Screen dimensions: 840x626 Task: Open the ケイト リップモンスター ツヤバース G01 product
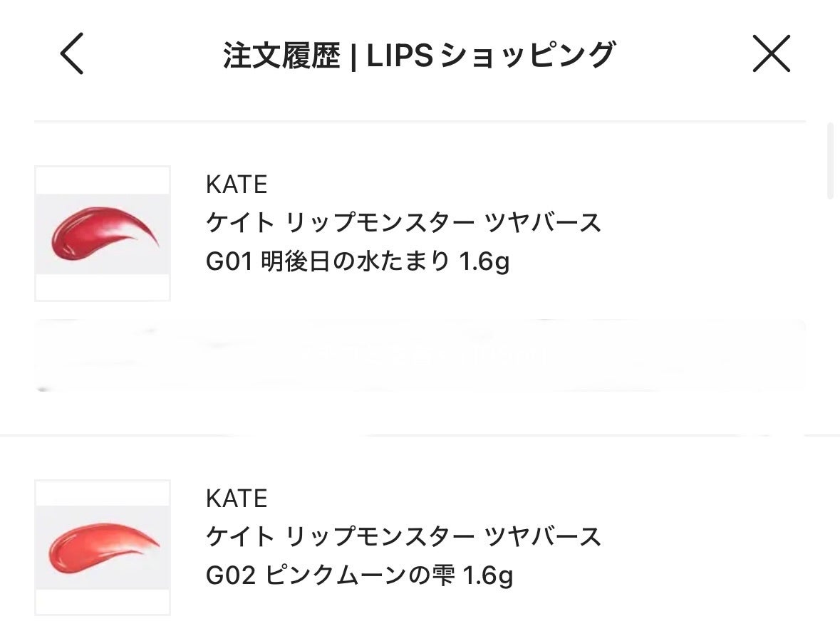pos(403,223)
